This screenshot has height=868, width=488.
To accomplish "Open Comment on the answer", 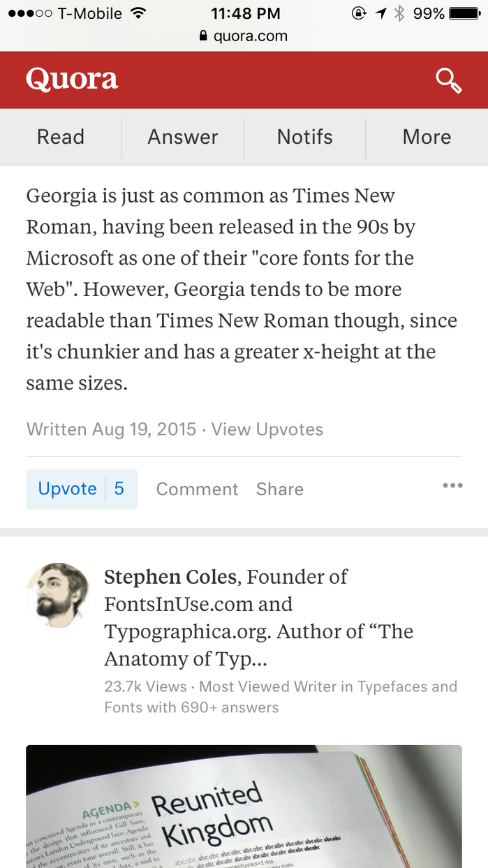I will pyautogui.click(x=197, y=489).
